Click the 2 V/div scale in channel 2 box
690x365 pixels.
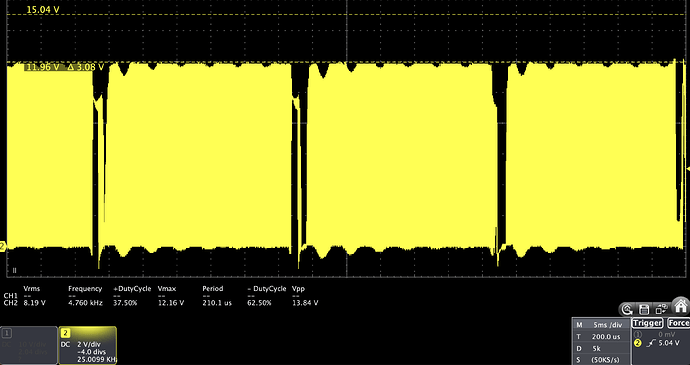[89, 344]
